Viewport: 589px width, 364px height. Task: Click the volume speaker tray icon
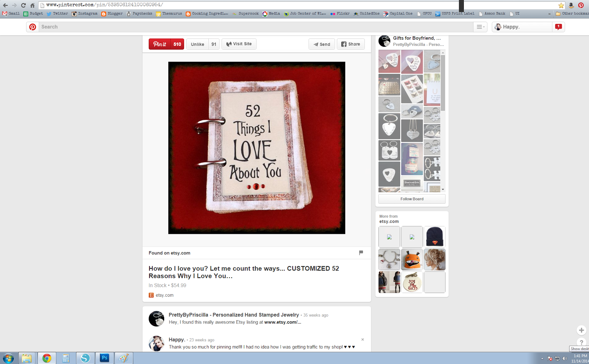click(565, 358)
